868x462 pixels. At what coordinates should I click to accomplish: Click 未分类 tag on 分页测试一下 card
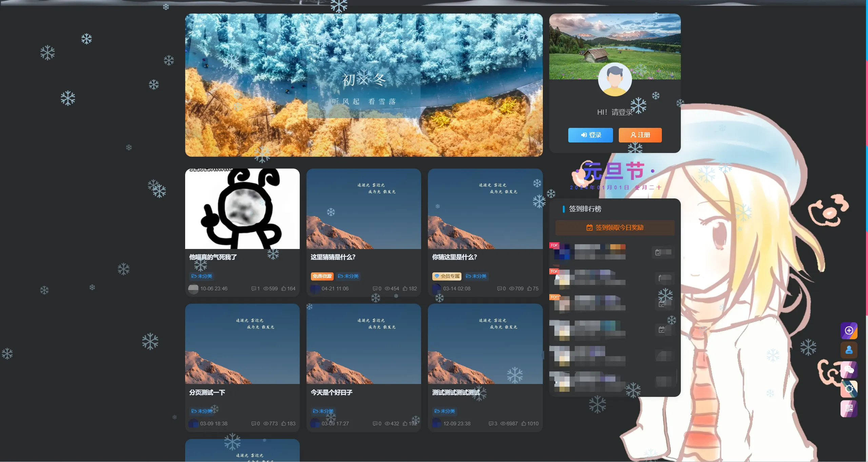click(202, 411)
